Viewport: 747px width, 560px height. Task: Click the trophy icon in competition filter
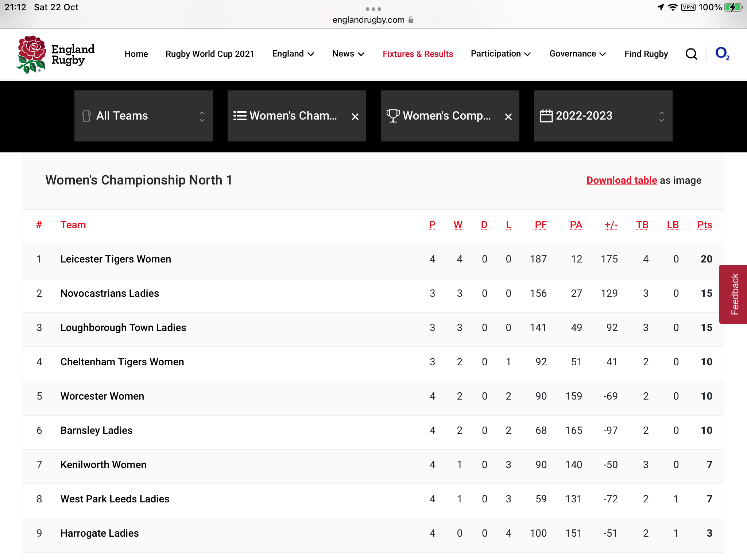pyautogui.click(x=393, y=116)
